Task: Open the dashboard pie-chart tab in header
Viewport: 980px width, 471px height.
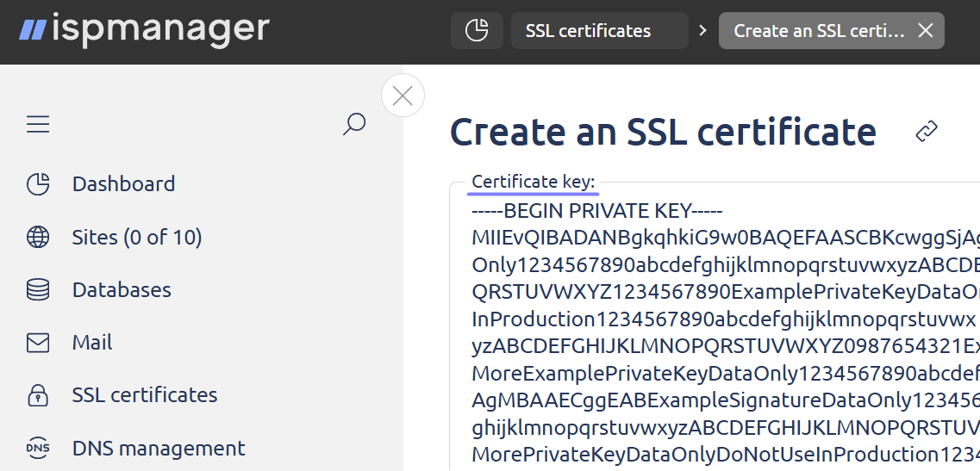Action: 477,31
